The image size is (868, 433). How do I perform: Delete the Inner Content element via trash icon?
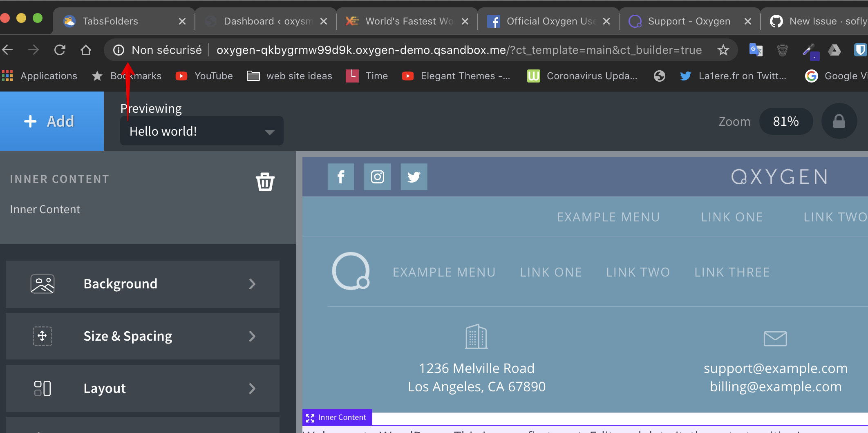(x=265, y=183)
